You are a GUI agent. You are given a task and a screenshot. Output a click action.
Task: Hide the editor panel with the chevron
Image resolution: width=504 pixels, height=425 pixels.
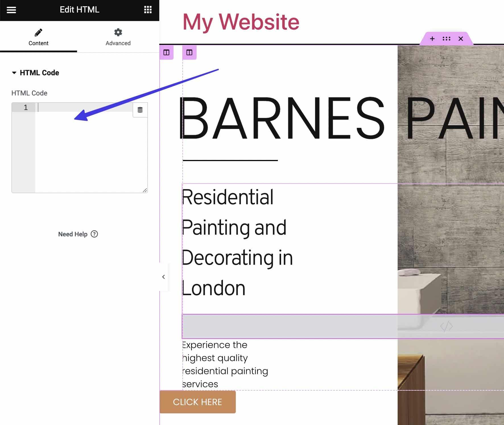point(164,277)
